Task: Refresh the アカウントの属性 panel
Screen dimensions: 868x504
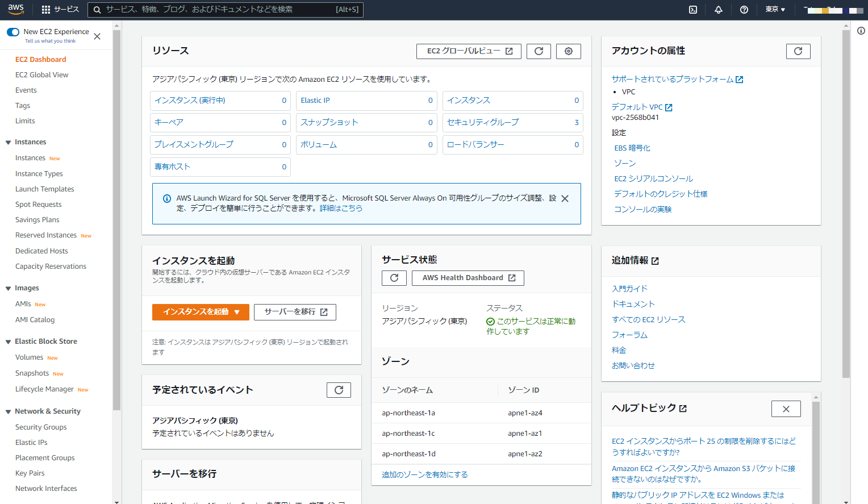Action: tap(798, 51)
